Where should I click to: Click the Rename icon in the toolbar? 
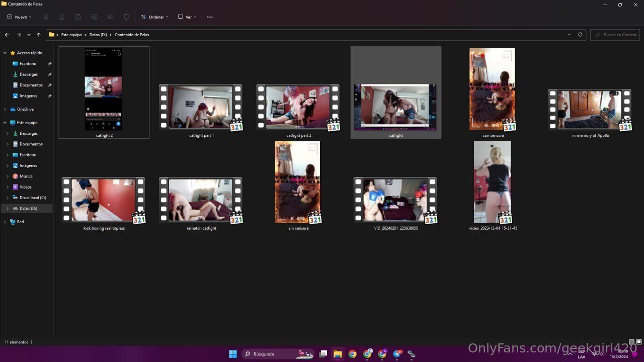(94, 17)
